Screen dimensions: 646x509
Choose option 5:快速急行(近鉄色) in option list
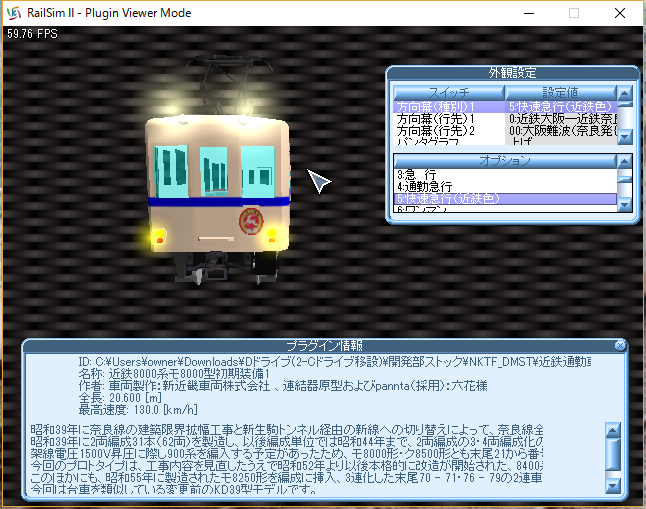pos(505,199)
